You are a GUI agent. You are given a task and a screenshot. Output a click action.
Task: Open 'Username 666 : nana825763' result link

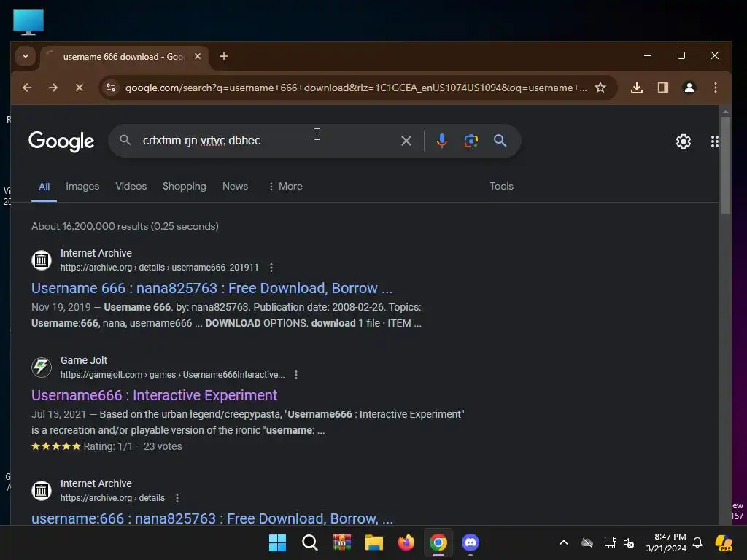(x=212, y=288)
